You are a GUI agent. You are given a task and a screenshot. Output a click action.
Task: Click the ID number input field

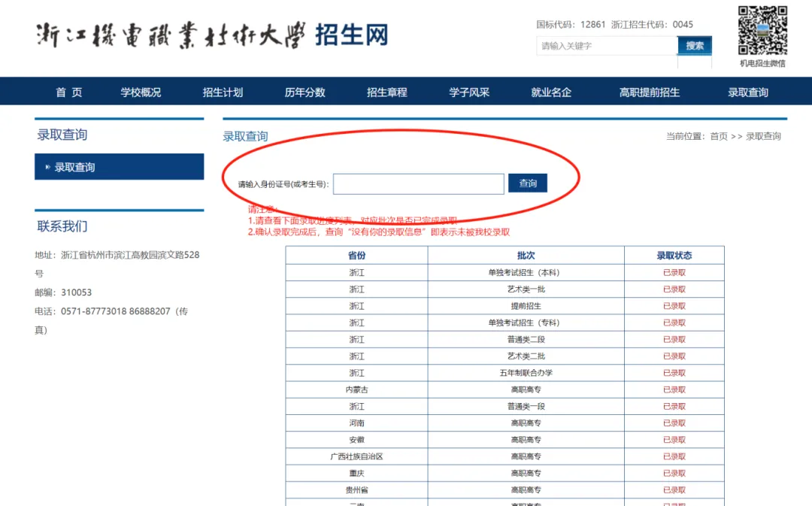[x=418, y=184]
